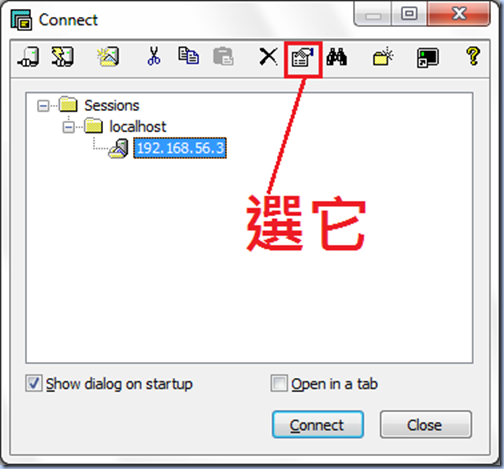Click the Paste clipboard icon
This screenshot has height=469, width=504.
click(223, 56)
